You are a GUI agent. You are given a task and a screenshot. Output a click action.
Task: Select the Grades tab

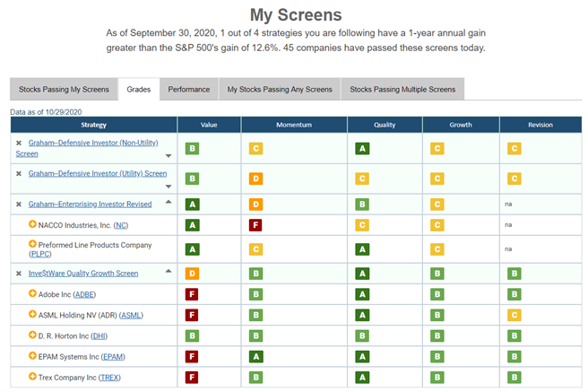pyautogui.click(x=139, y=90)
